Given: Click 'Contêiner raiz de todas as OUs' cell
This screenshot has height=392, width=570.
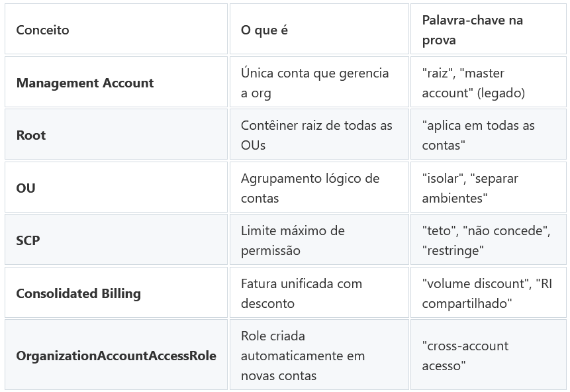Looking at the screenshot, I should pyautogui.click(x=319, y=134).
